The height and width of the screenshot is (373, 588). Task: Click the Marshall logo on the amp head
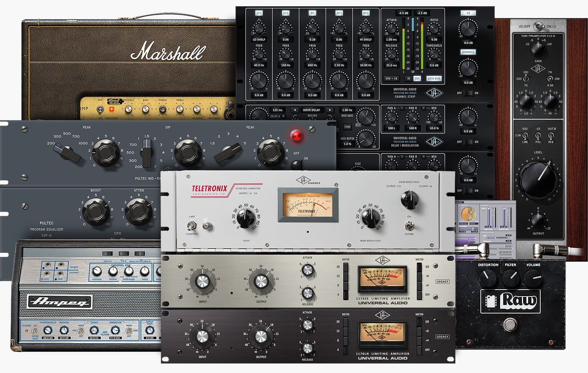click(x=168, y=51)
